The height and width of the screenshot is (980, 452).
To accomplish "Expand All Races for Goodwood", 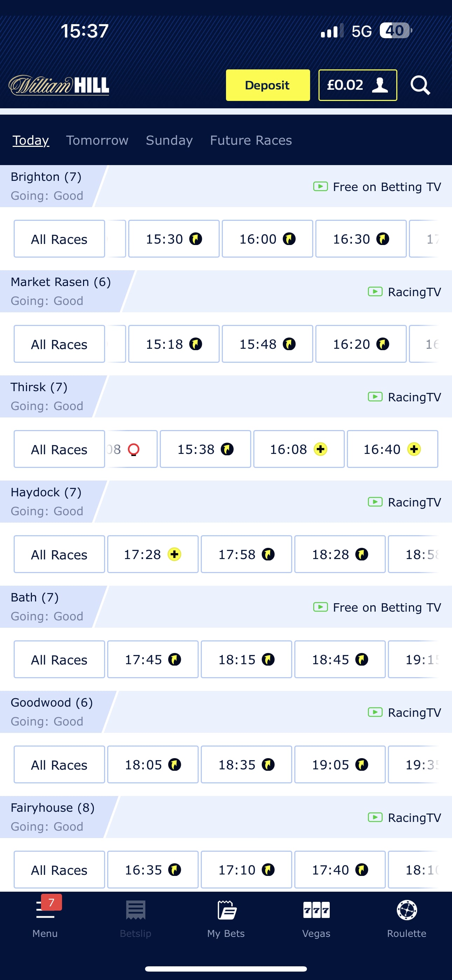I will (x=59, y=765).
